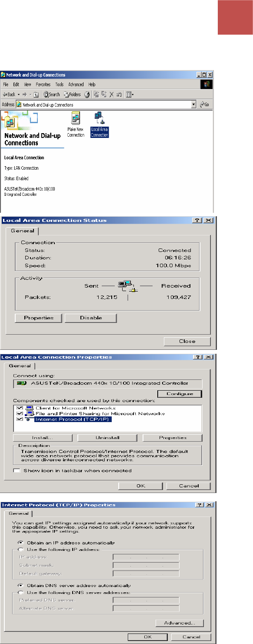This screenshot has height=644, width=253.
Task: Expand the Address bar dropdown arrow
Action: [193, 105]
